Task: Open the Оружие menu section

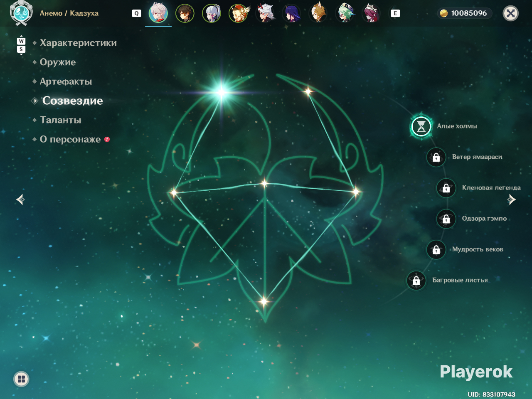Action: pos(58,62)
